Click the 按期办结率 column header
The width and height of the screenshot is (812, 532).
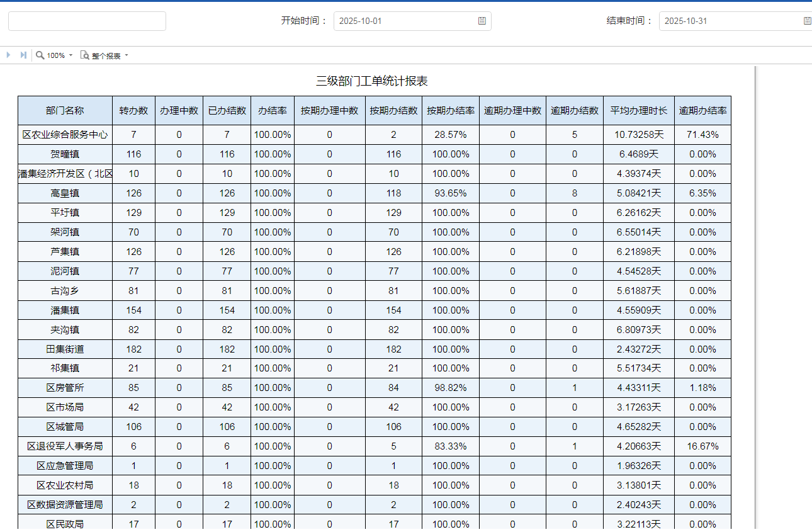pos(451,111)
